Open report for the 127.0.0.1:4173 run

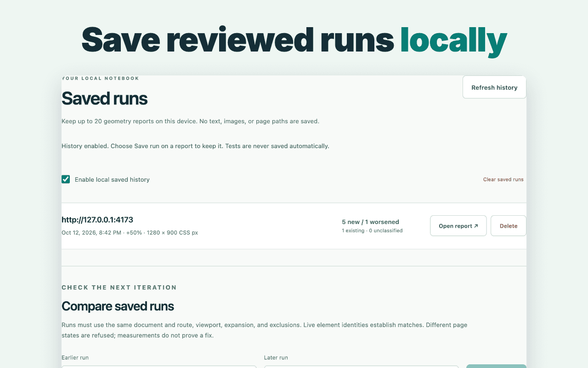pos(458,226)
